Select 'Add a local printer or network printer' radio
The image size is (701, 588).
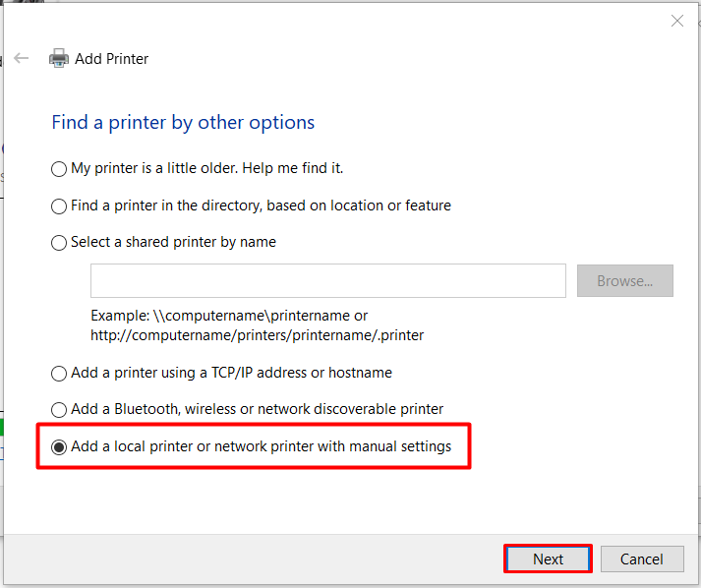tap(59, 447)
